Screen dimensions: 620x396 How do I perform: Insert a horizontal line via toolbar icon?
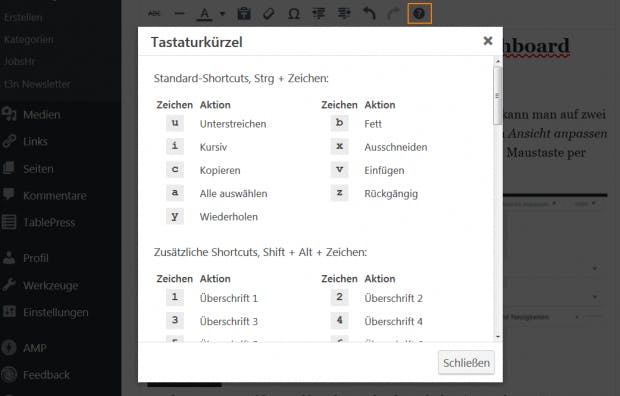pyautogui.click(x=179, y=13)
